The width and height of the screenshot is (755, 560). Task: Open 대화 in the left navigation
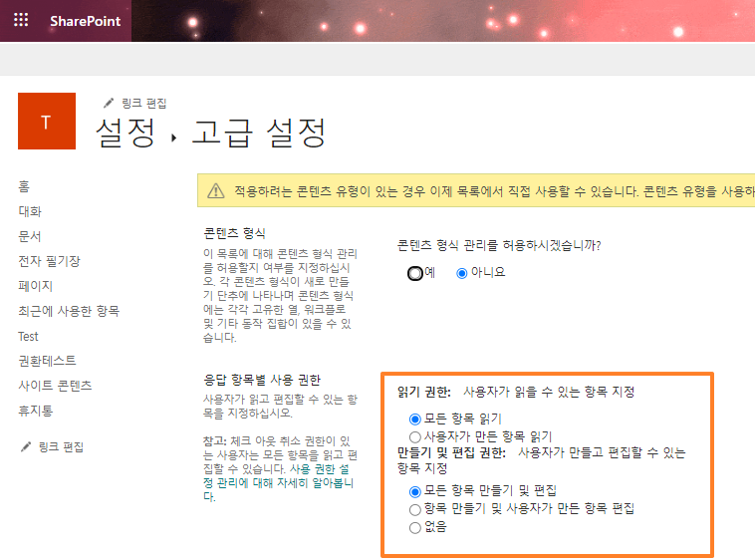click(x=30, y=211)
